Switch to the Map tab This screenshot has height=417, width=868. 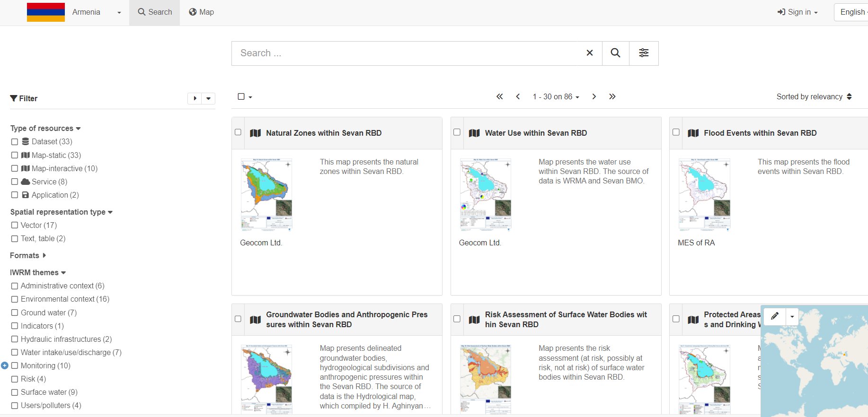point(201,12)
